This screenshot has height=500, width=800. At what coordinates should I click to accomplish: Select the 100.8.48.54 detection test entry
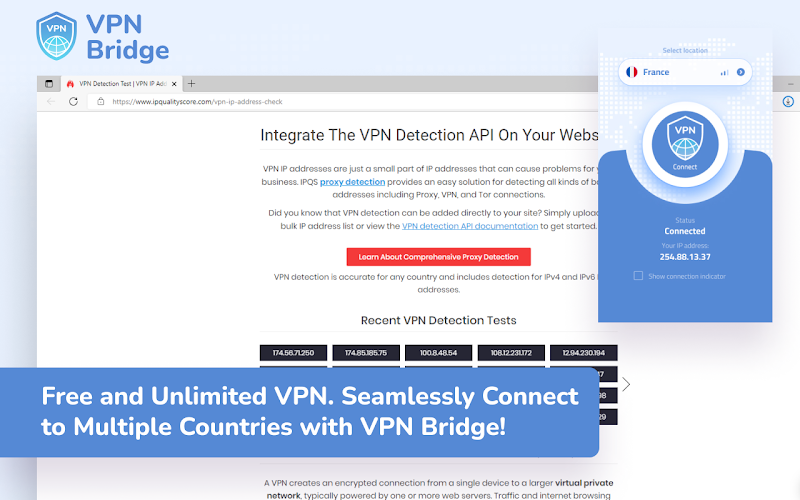pos(438,353)
